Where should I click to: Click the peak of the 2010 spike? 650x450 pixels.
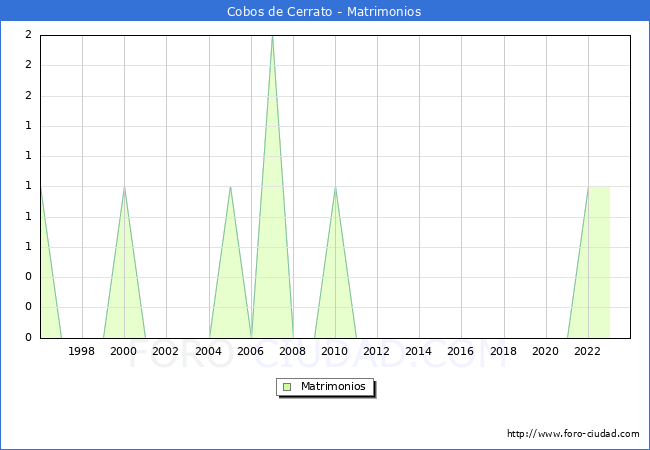tap(335, 187)
